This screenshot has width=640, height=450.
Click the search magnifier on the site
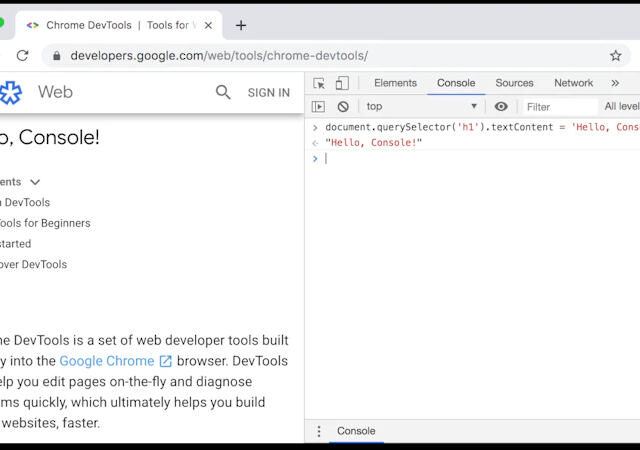pos(223,92)
